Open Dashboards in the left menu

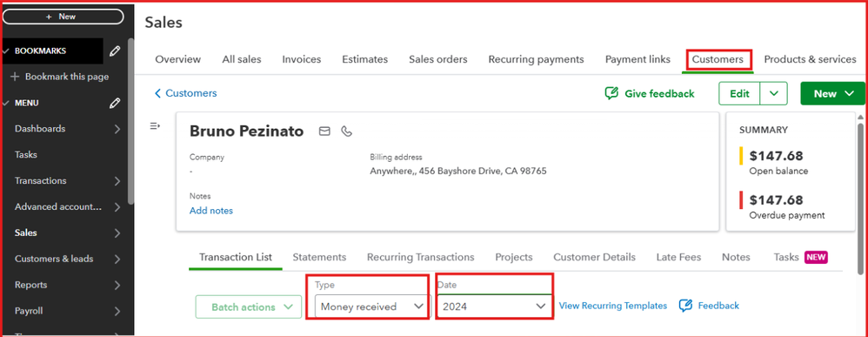pyautogui.click(x=40, y=129)
